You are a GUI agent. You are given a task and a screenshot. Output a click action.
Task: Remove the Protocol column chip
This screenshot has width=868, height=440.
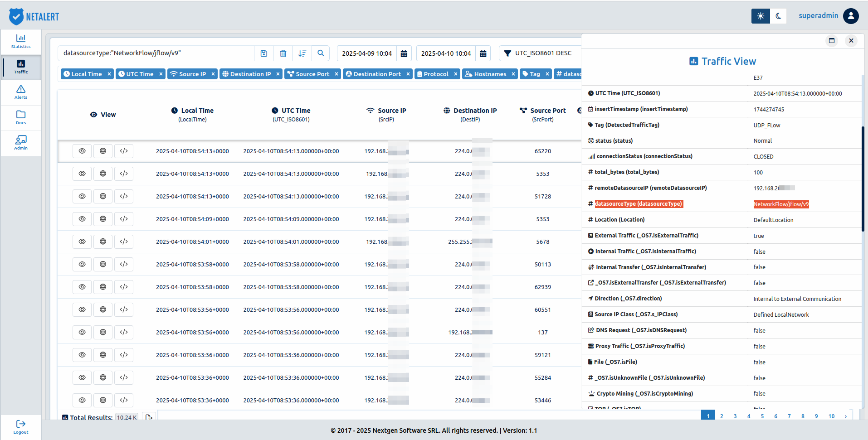[455, 74]
